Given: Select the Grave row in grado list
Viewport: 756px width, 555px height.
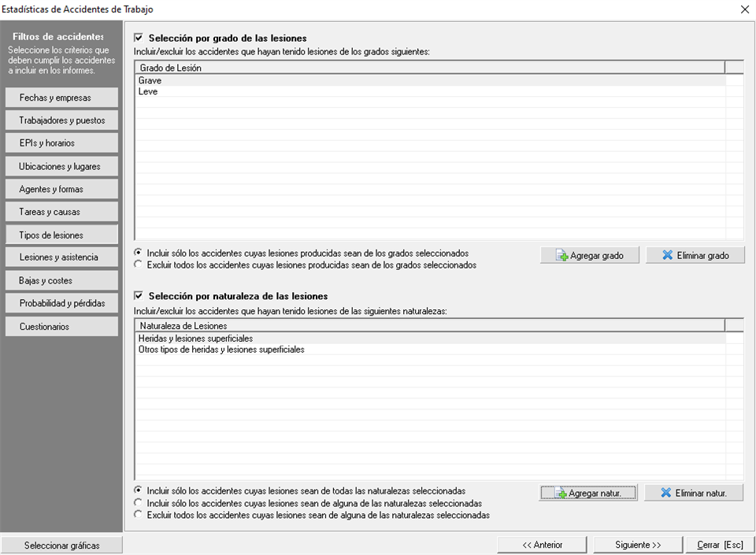Looking at the screenshot, I should click(x=431, y=80).
